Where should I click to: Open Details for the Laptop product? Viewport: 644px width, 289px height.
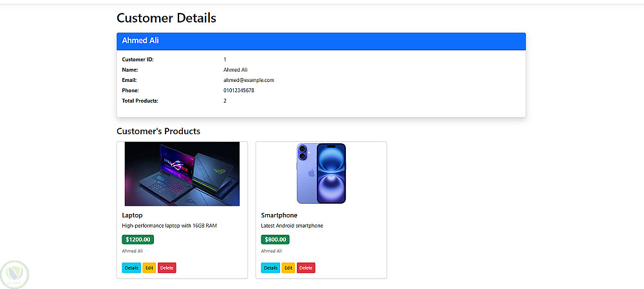coord(131,268)
